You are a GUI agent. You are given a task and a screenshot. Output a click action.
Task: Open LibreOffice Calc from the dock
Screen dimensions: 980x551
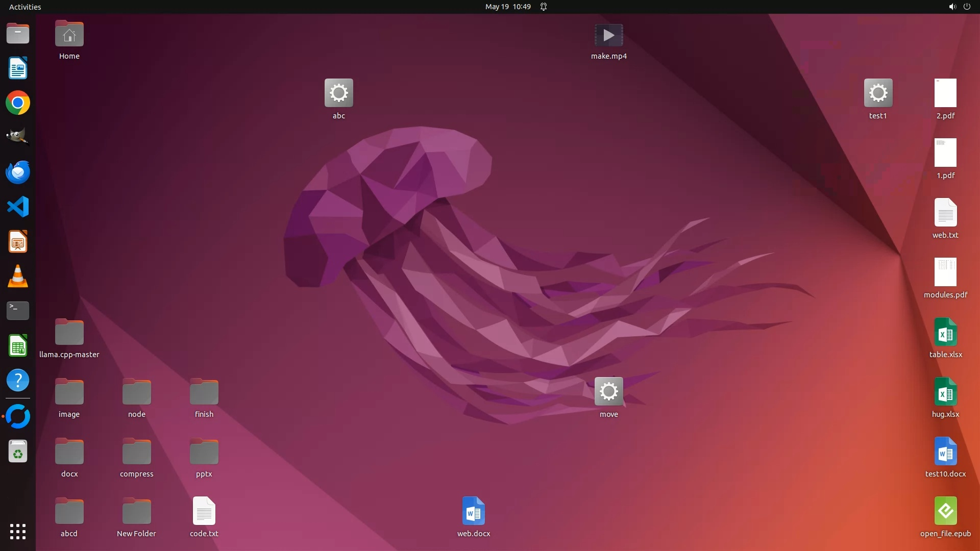point(18,346)
